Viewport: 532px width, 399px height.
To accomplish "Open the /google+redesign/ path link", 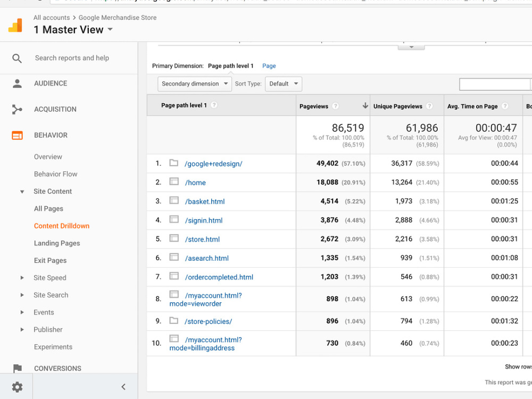I will coord(213,164).
